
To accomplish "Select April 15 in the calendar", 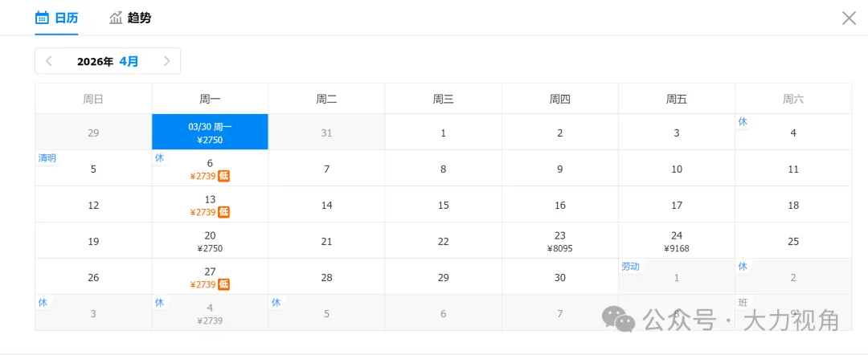I will [444, 206].
